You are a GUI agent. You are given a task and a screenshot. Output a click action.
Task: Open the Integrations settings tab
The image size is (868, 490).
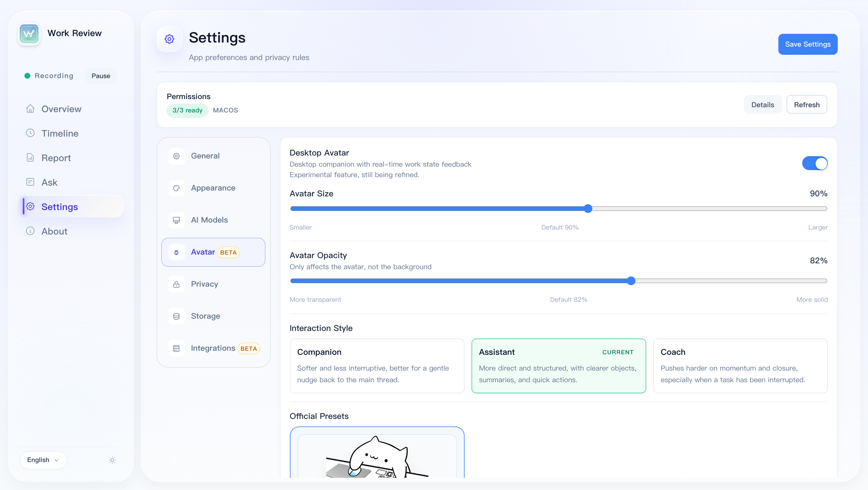213,348
